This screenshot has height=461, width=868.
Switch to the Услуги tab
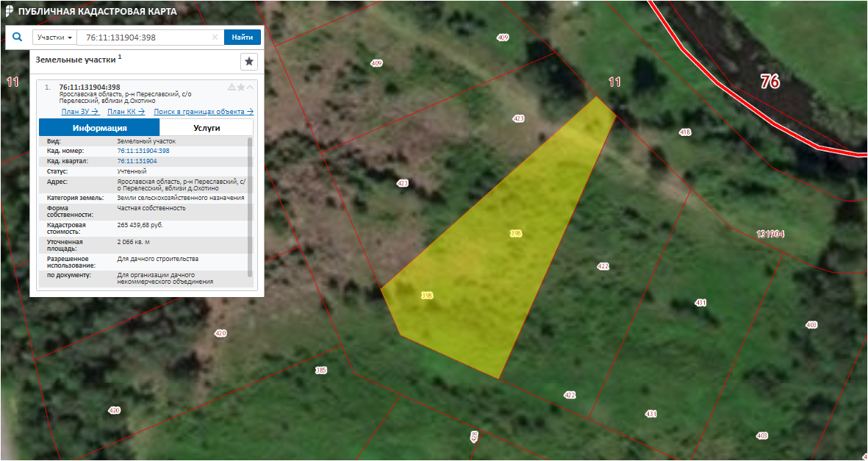[207, 127]
